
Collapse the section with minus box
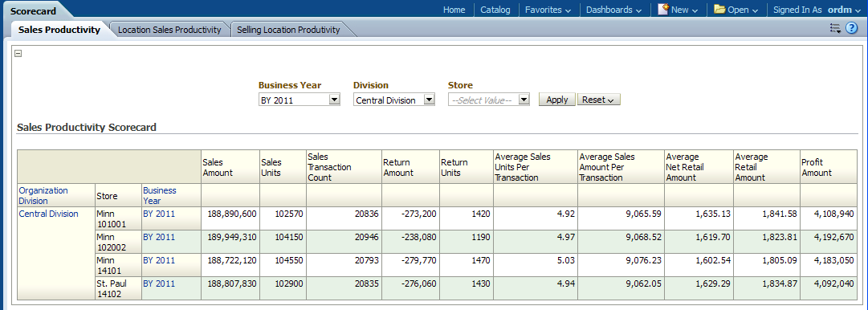[18, 54]
